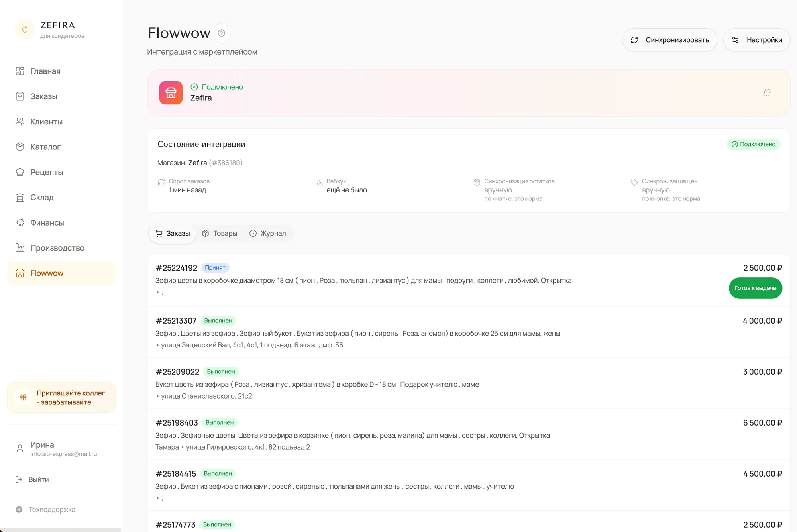The image size is (797, 532).
Task: Click the box icon beside Синхронизация остатков
Action: coord(477,182)
